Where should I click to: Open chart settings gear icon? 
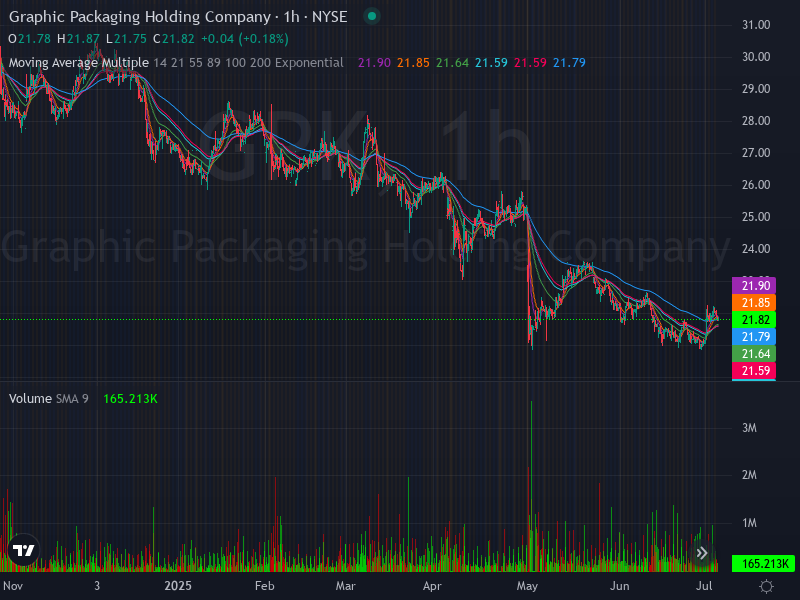coord(766,586)
